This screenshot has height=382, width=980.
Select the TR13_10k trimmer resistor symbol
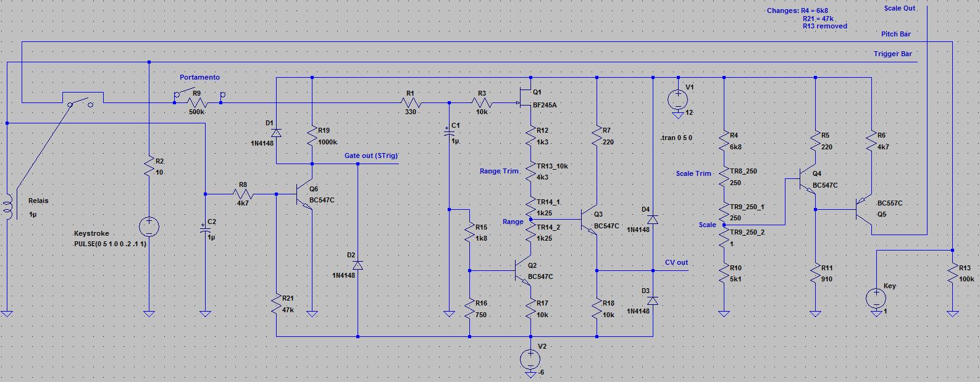coord(530,171)
